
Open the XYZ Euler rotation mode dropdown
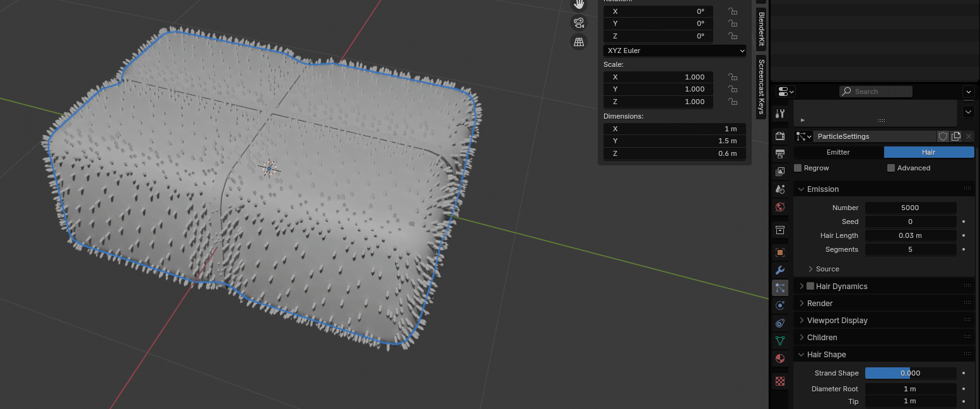point(675,50)
